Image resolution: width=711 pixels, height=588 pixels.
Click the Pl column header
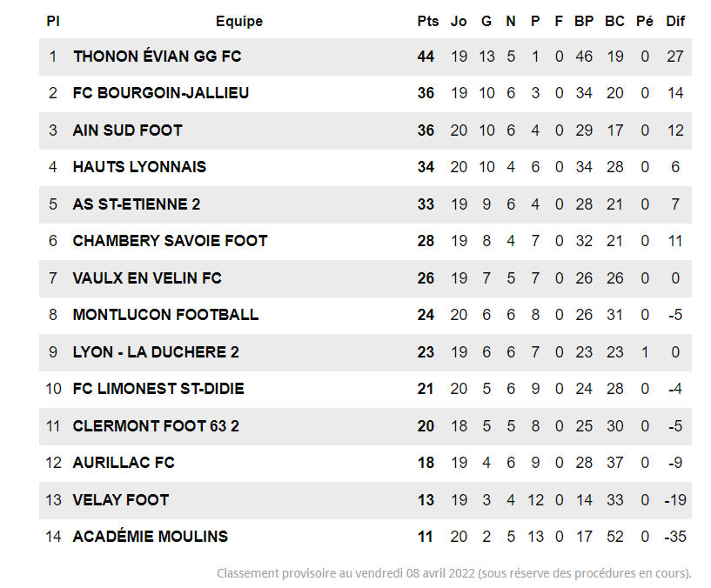(53, 21)
